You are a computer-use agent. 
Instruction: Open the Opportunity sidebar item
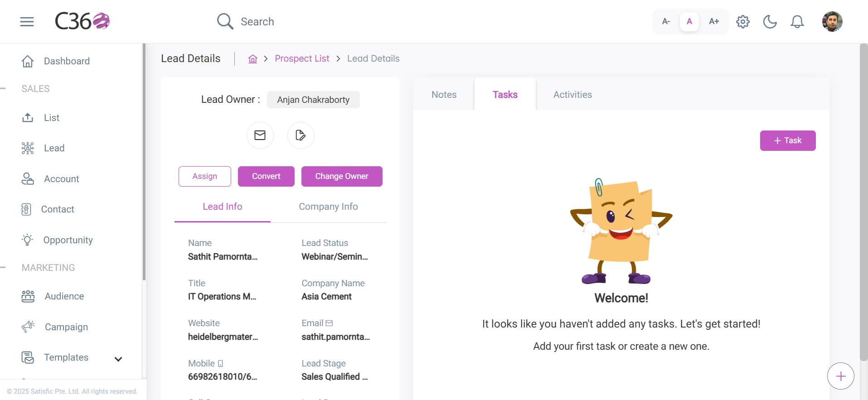[68, 240]
